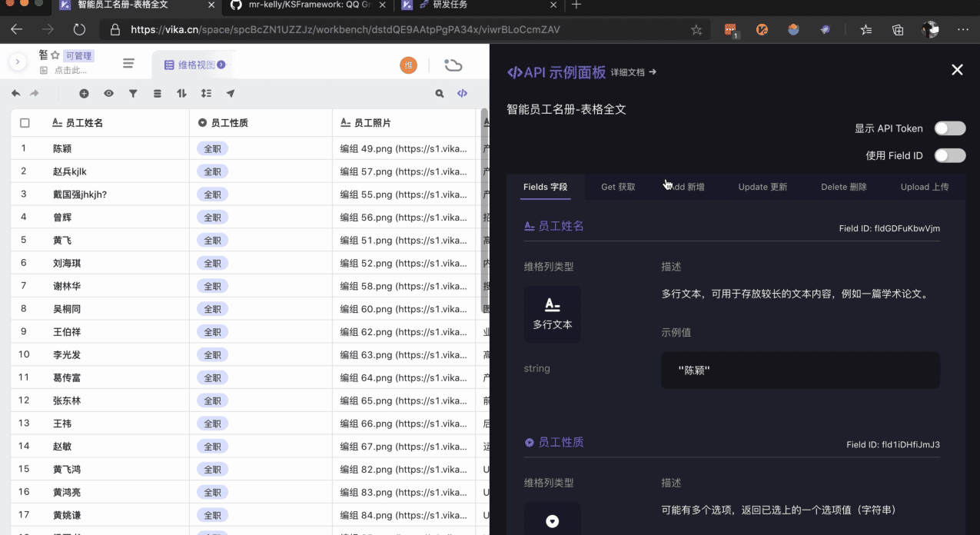Select the 赵兵kjlk name cell
This screenshot has width=980, height=535.
(114, 171)
